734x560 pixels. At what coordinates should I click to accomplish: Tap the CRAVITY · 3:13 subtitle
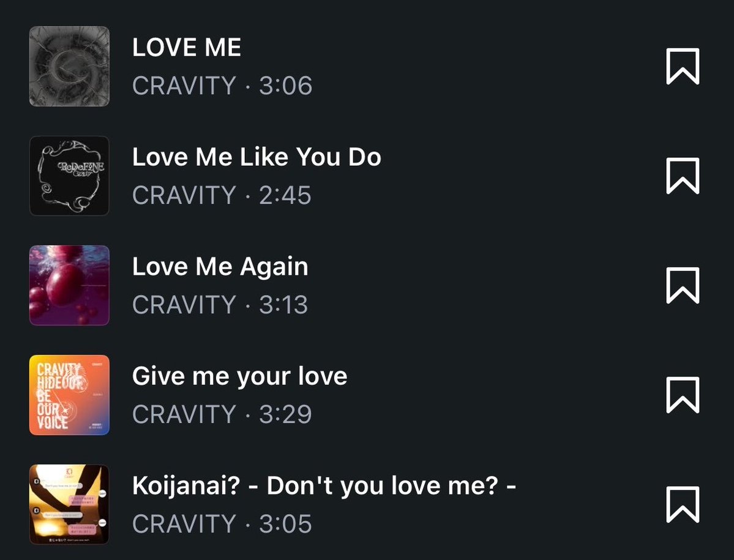[220, 305]
